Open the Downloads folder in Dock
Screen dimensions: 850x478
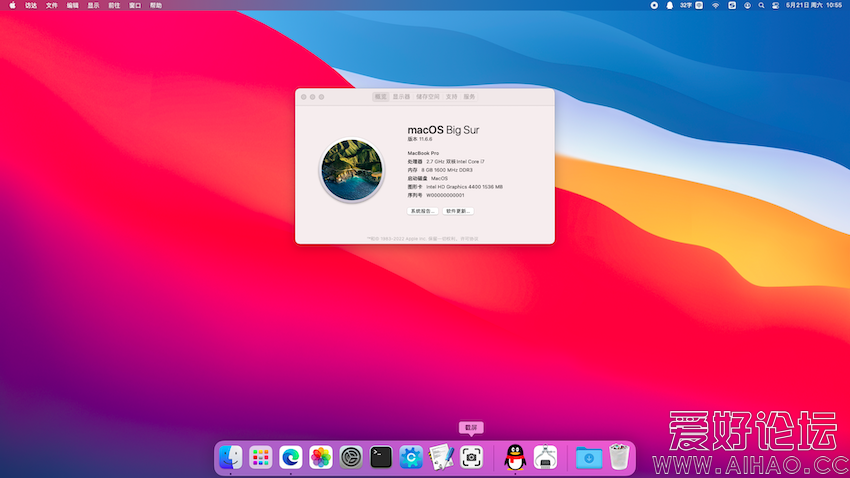tap(589, 458)
